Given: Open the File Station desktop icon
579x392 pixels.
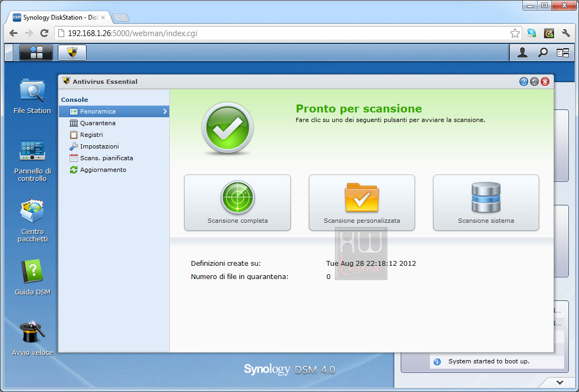Looking at the screenshot, I should pos(32,95).
